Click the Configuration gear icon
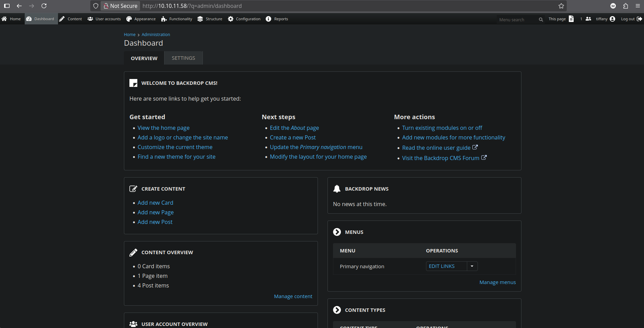Screen dimensions: 644x328 (231, 19)
